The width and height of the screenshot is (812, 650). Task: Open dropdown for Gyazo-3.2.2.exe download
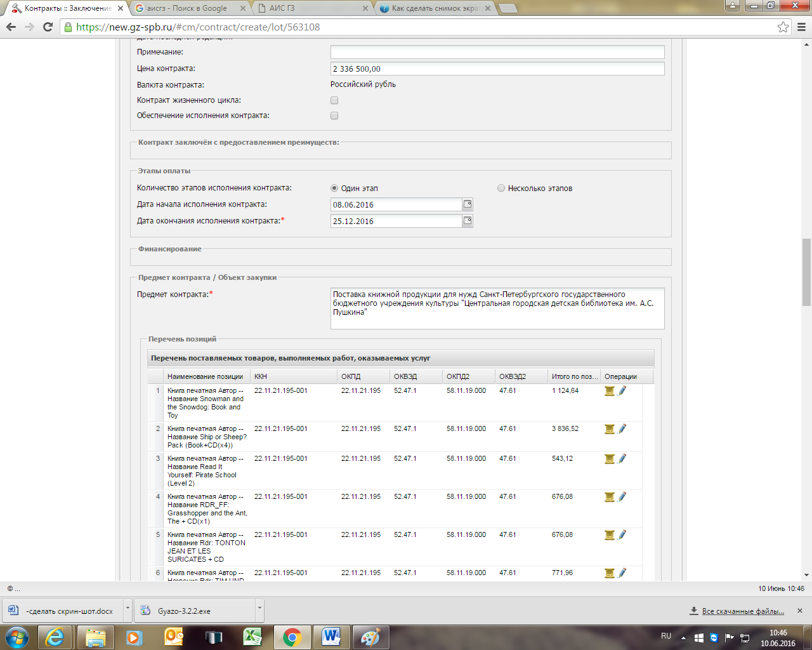tap(259, 611)
